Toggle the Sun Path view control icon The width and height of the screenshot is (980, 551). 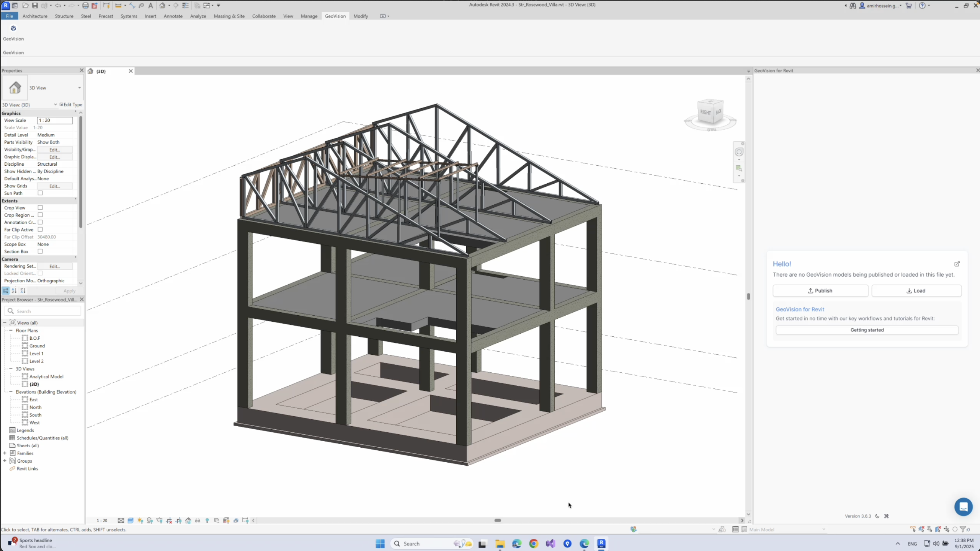pos(140,520)
